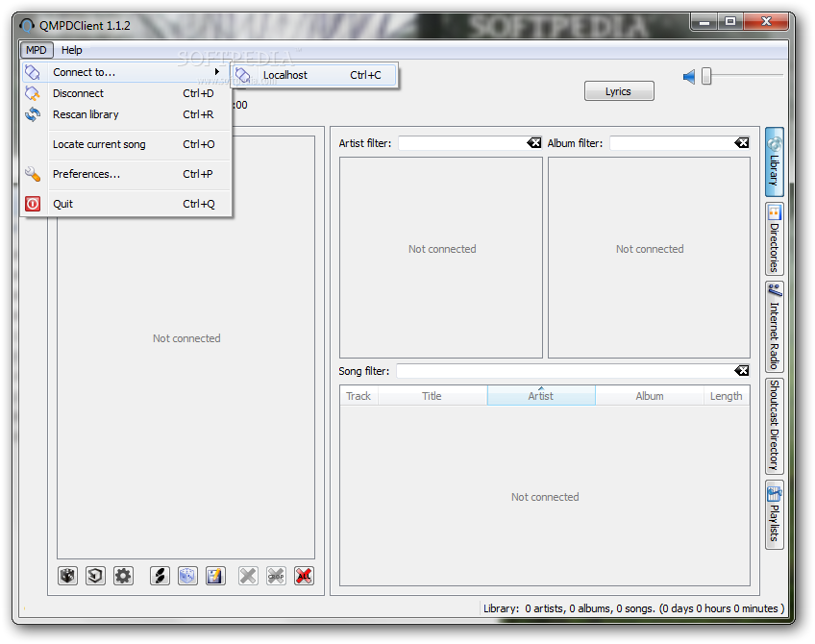This screenshot has width=815, height=644.
Task: Choose Quit from the MPD menu
Action: [126, 204]
